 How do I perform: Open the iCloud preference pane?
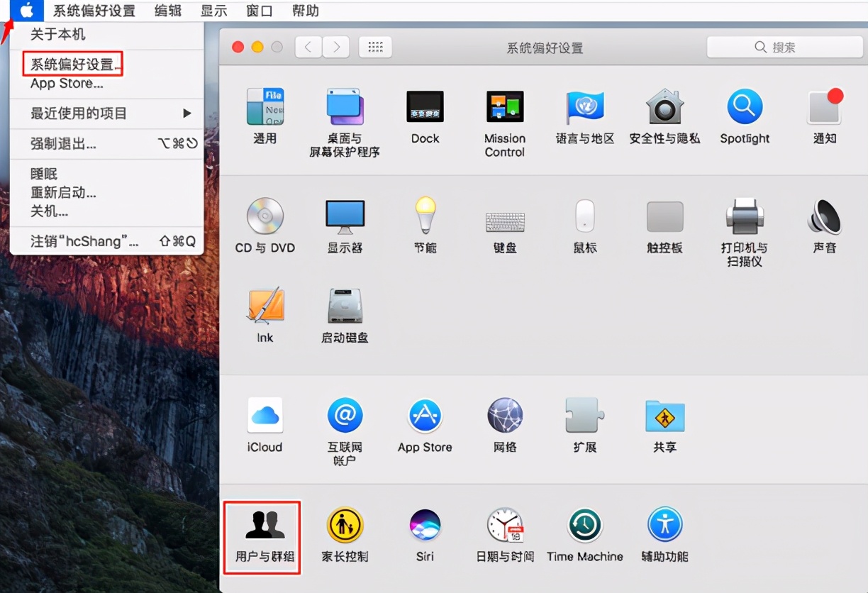[264, 415]
